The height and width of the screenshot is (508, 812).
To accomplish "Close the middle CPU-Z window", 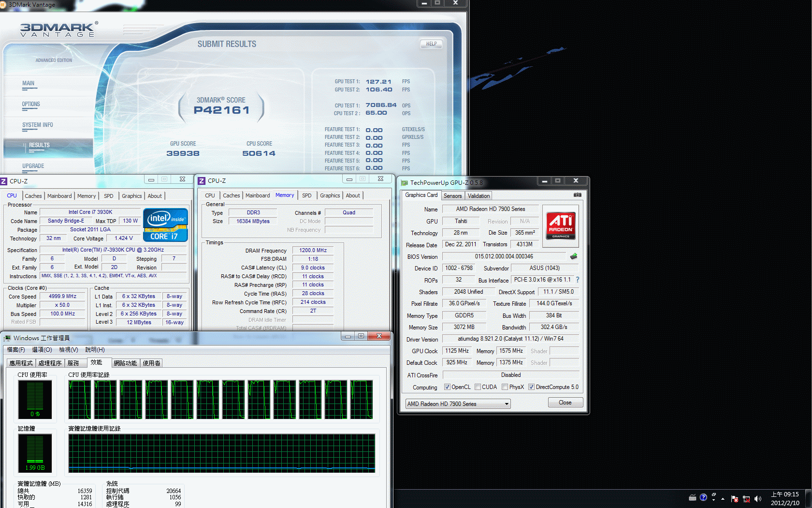I will (380, 179).
